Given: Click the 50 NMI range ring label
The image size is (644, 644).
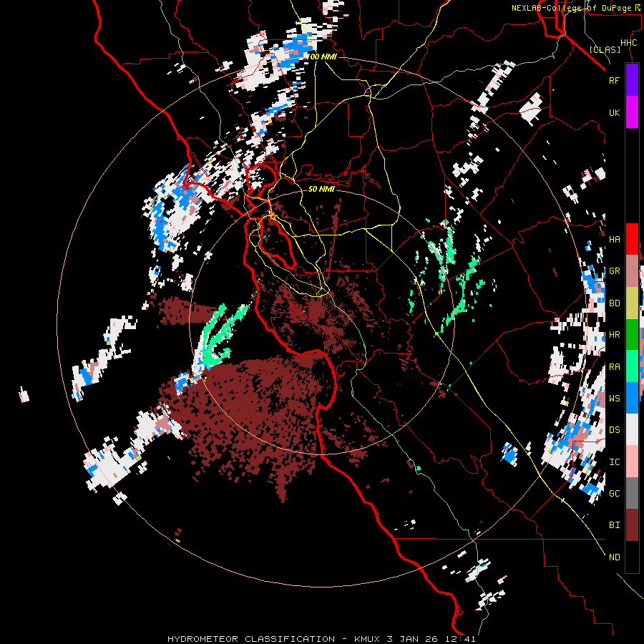Looking at the screenshot, I should 321,189.
